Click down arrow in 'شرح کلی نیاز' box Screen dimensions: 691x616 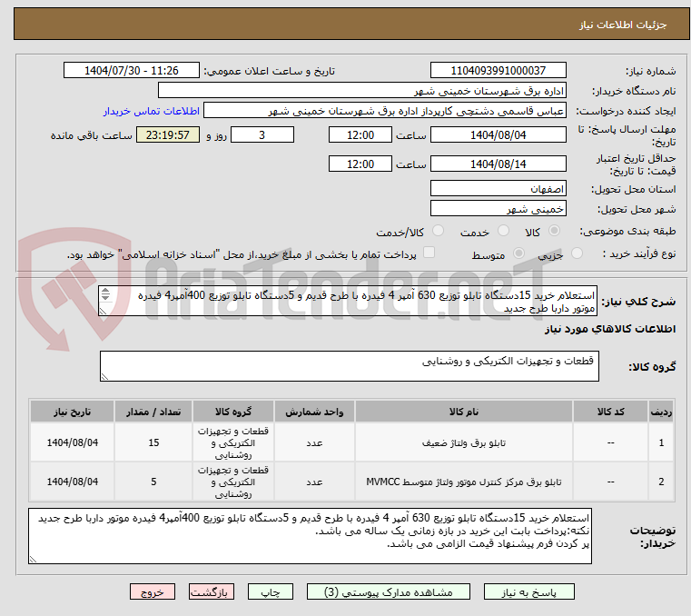[x=105, y=300]
